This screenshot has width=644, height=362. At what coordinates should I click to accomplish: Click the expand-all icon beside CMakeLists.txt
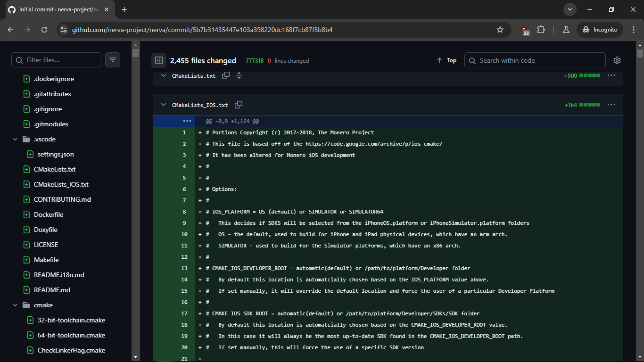[x=239, y=75]
